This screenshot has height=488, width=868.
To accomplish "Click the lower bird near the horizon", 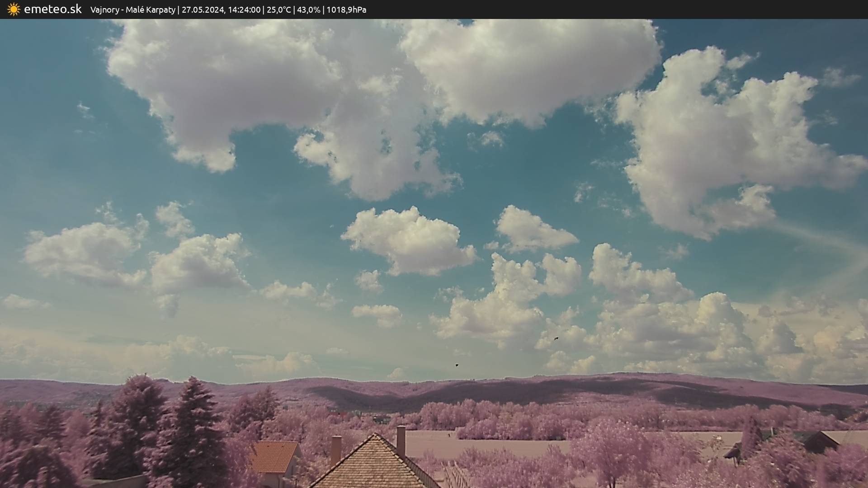I will pyautogui.click(x=457, y=365).
